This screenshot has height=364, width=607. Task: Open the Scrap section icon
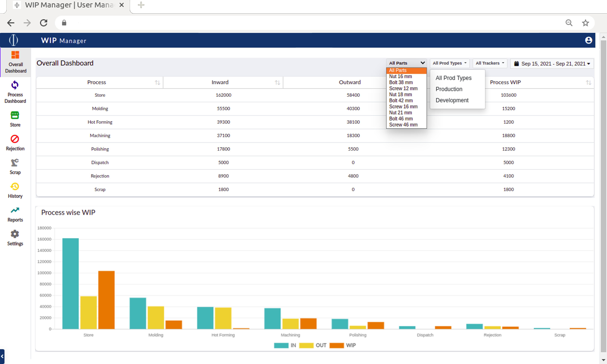[15, 163]
